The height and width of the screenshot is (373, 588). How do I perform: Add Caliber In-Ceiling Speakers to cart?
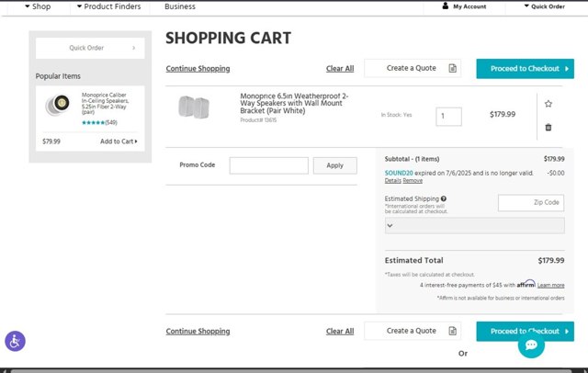[119, 141]
